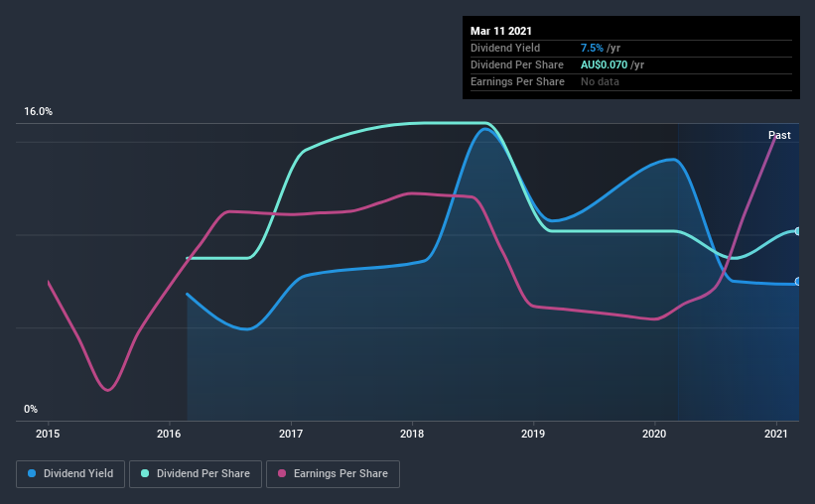Click the 7.5% dividend yield value
The height and width of the screenshot is (504, 815).
tap(592, 48)
